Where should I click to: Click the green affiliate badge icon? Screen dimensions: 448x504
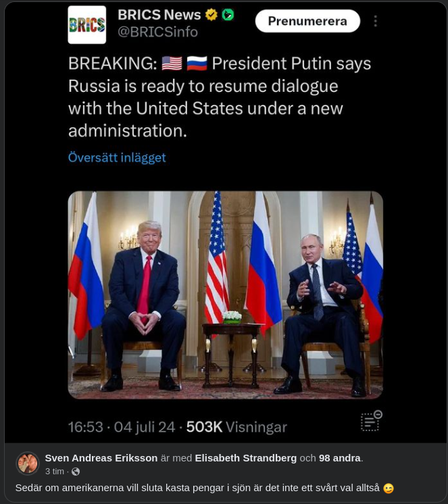[228, 15]
